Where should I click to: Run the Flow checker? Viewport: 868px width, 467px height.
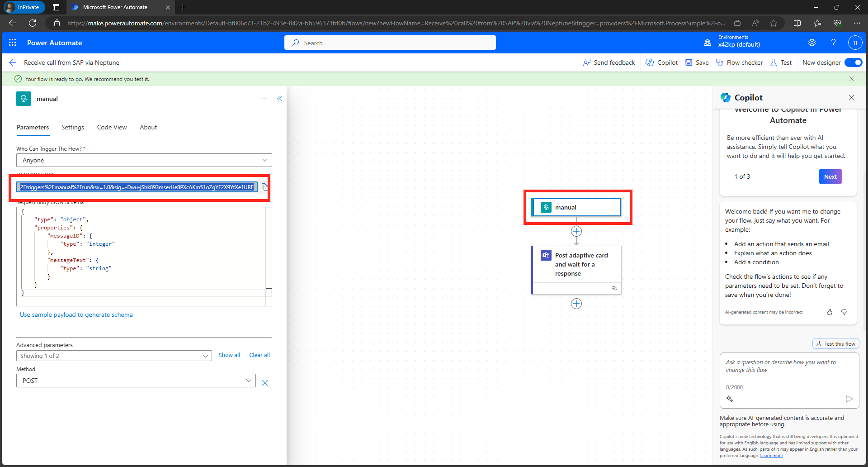739,62
